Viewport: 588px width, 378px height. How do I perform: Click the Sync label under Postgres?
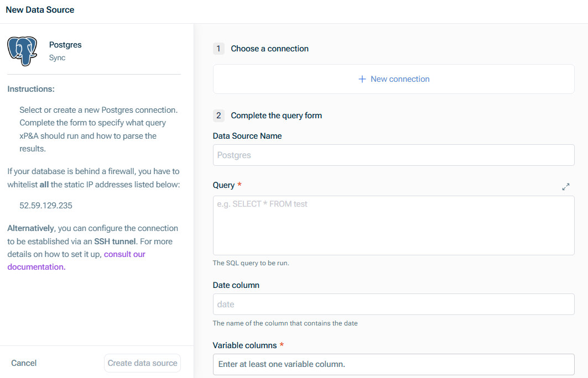click(x=56, y=57)
